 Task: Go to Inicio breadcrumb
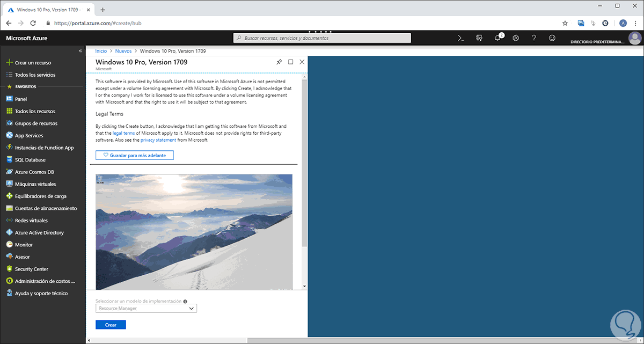pyautogui.click(x=101, y=51)
